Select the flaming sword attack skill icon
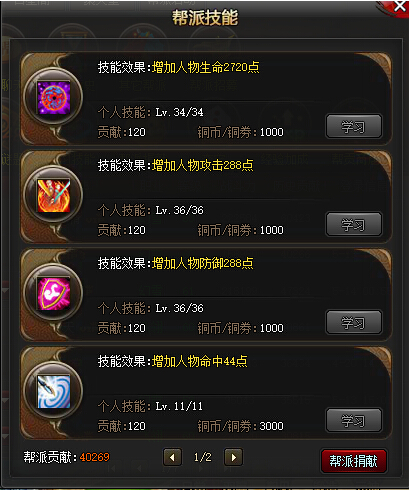 pyautogui.click(x=54, y=195)
